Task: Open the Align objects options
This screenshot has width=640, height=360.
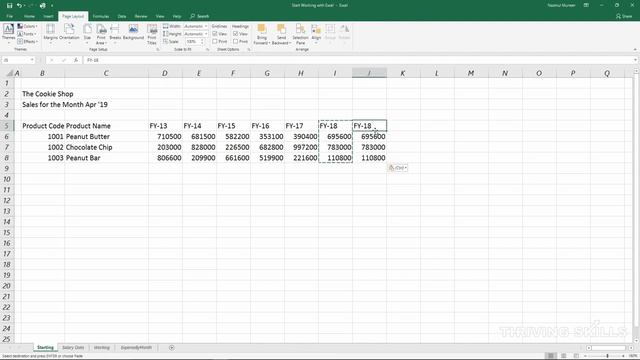Action: click(x=316, y=33)
